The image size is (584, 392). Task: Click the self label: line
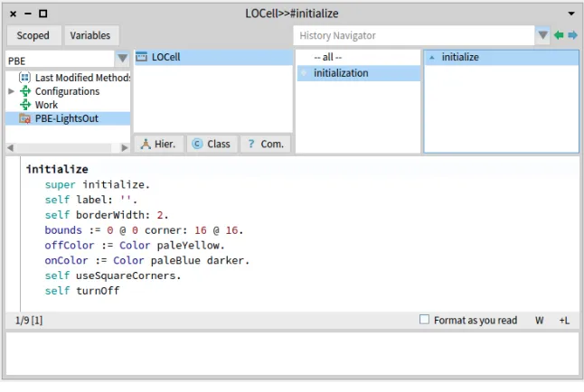coord(91,200)
